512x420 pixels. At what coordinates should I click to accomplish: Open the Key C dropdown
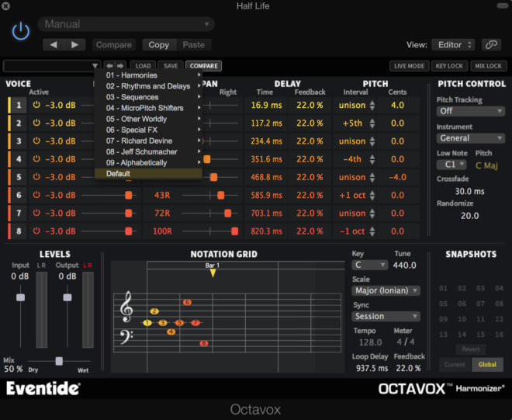(x=369, y=265)
